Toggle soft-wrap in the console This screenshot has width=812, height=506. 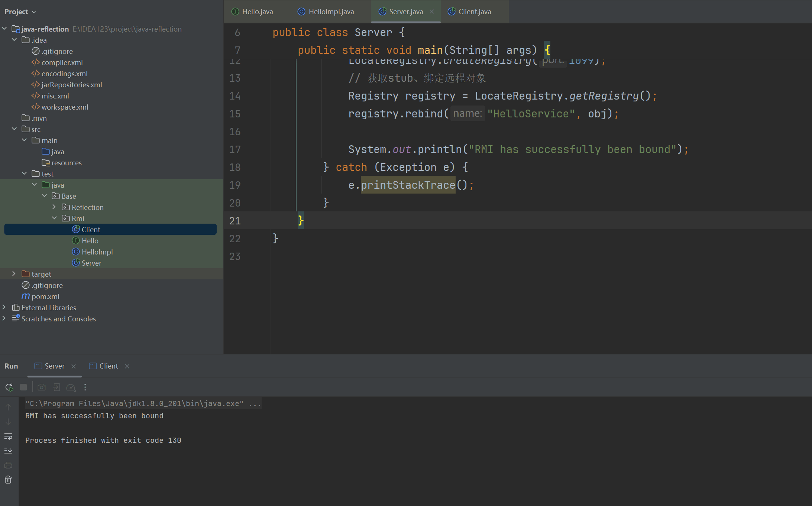coord(8,436)
